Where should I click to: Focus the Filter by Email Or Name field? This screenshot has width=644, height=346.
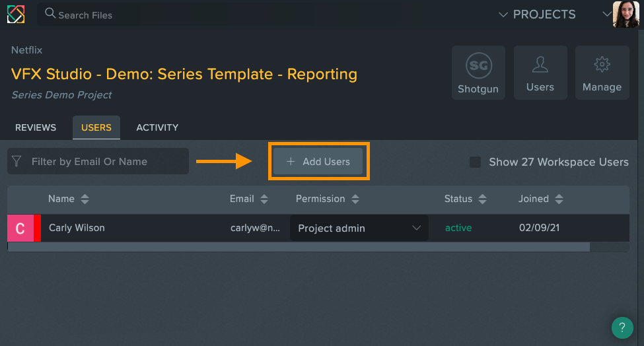[98, 161]
